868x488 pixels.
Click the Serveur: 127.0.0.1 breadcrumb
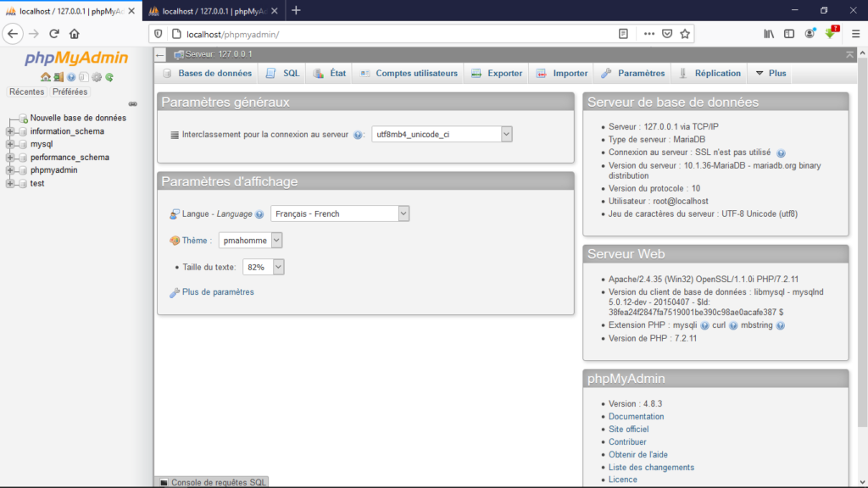click(x=218, y=54)
